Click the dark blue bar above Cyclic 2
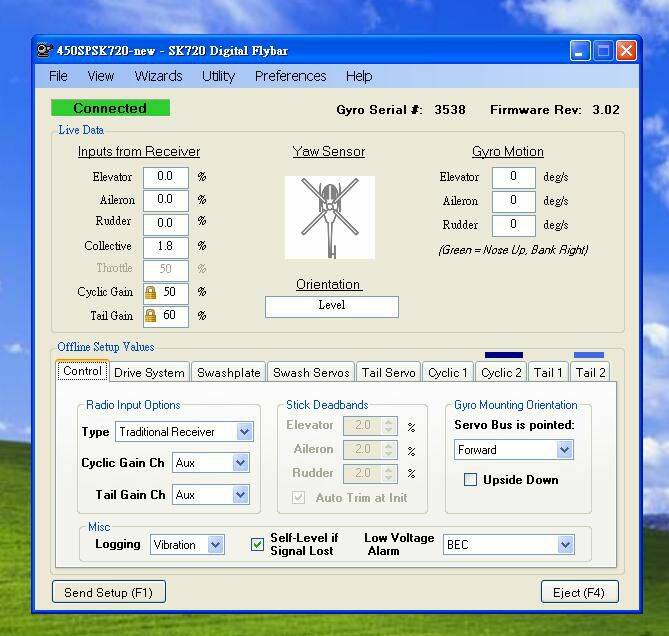 pyautogui.click(x=504, y=355)
